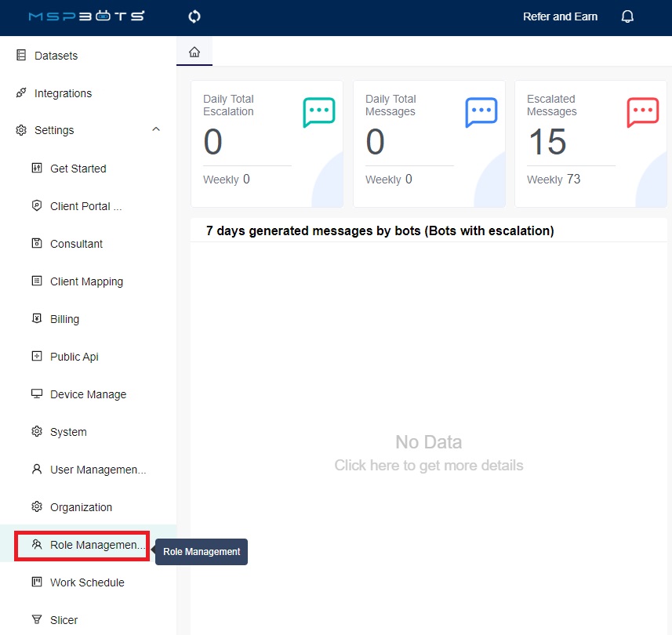Click the Slicer funnel icon

click(x=37, y=619)
